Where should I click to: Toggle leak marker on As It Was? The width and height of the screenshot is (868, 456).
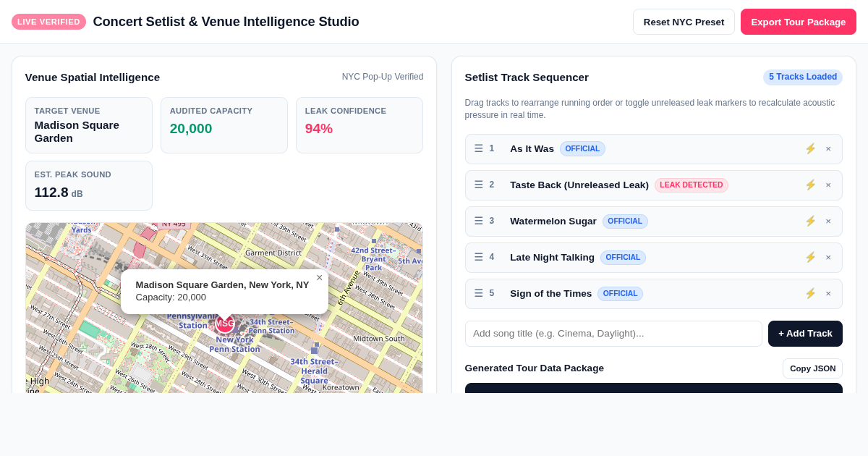[x=810, y=148]
